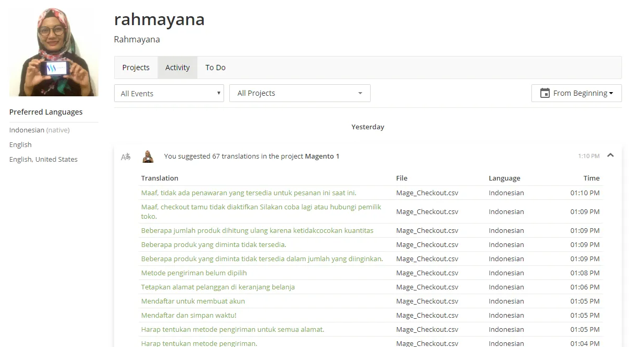Viewport: 644px width, 347px height.
Task: Click Mage_Checkout.csv in the Metode pengiriman row
Action: click(427, 273)
